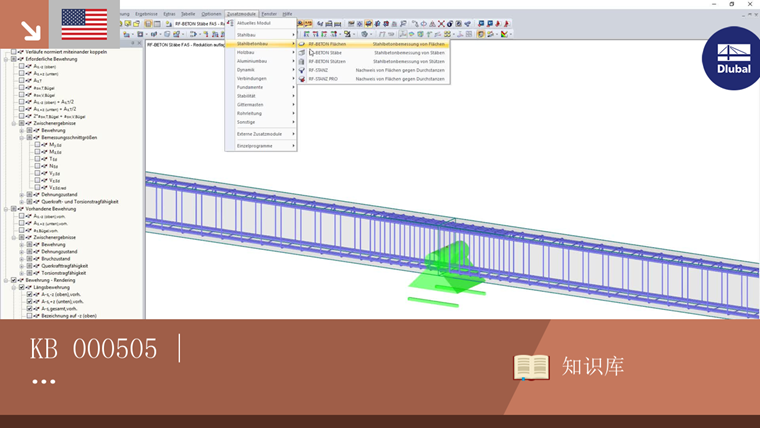Open the Optionen menu

click(x=211, y=14)
